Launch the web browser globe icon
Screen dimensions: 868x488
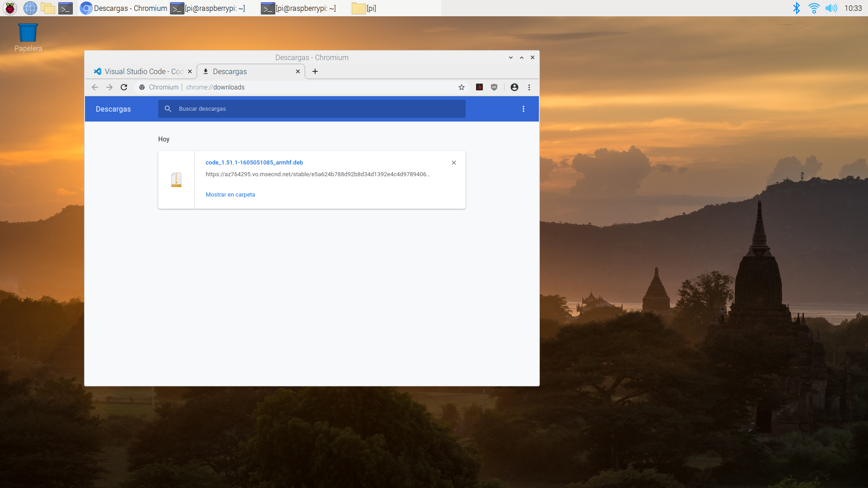click(30, 8)
